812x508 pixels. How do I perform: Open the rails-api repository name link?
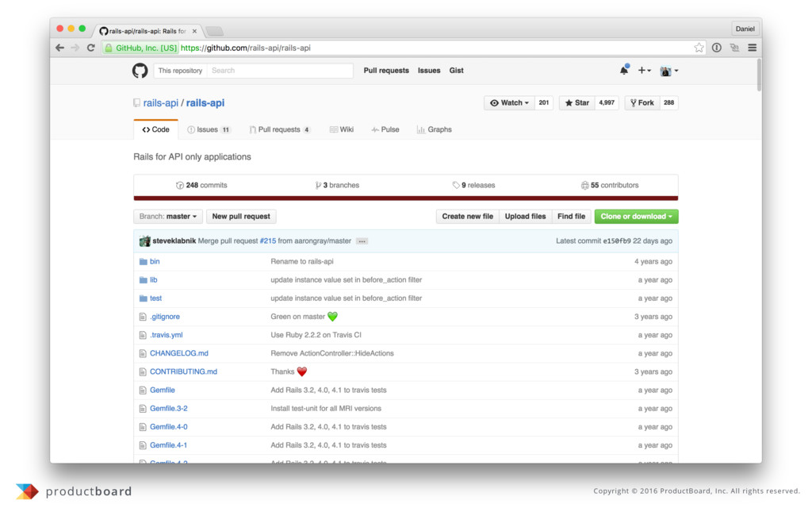tap(205, 102)
